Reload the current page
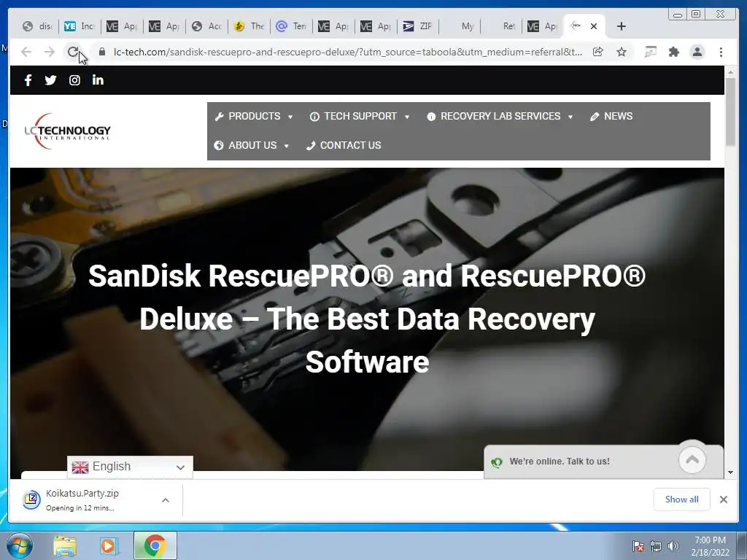The height and width of the screenshot is (560, 747). click(73, 52)
